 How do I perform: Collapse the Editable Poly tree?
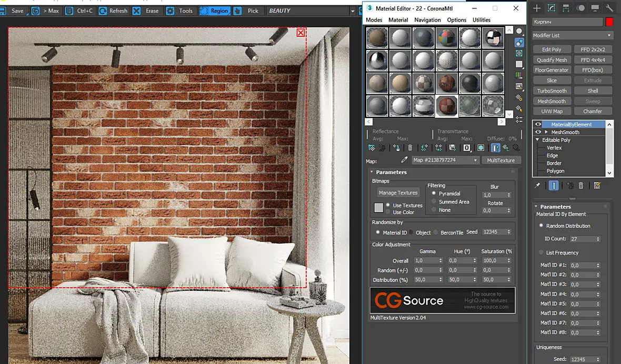537,140
